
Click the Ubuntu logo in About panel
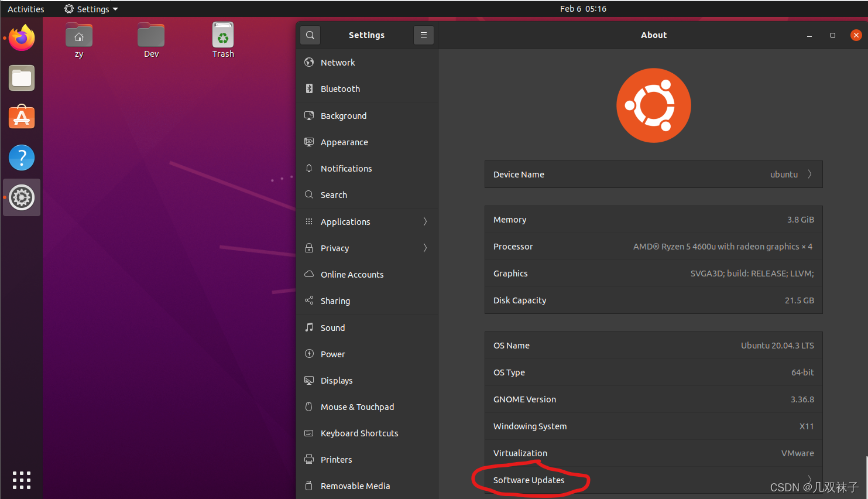pyautogui.click(x=654, y=105)
